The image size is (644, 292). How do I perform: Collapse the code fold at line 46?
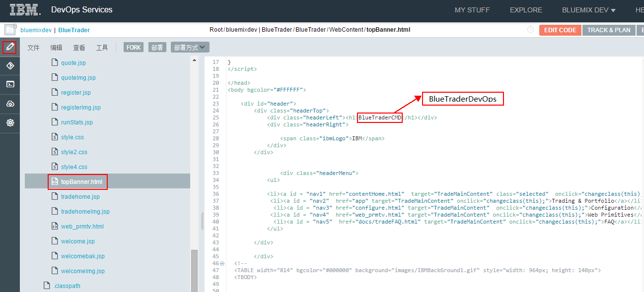coord(222,263)
